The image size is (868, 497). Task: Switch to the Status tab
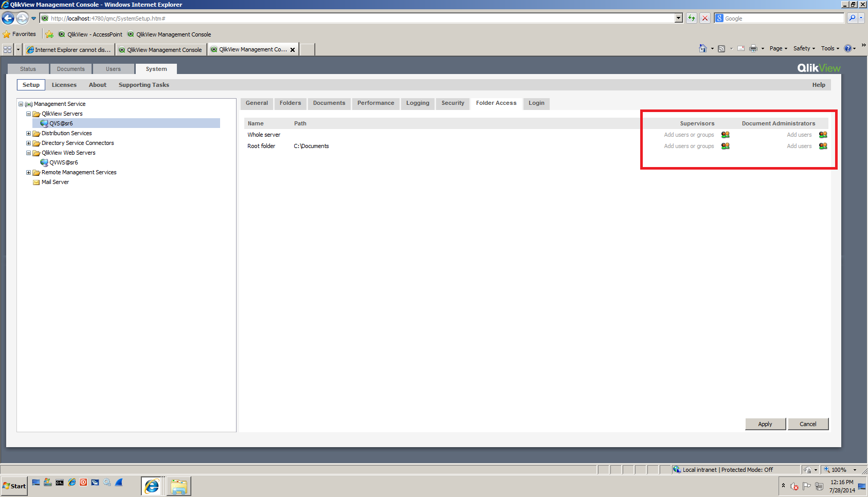point(28,69)
